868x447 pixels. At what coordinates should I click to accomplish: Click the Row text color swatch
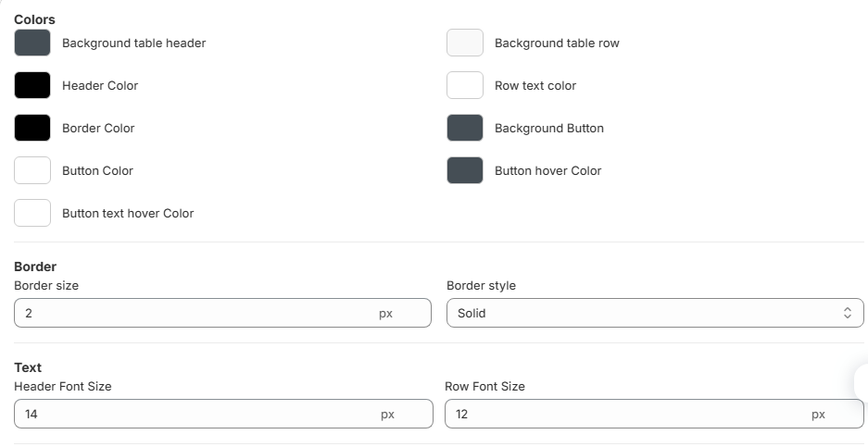pos(465,85)
